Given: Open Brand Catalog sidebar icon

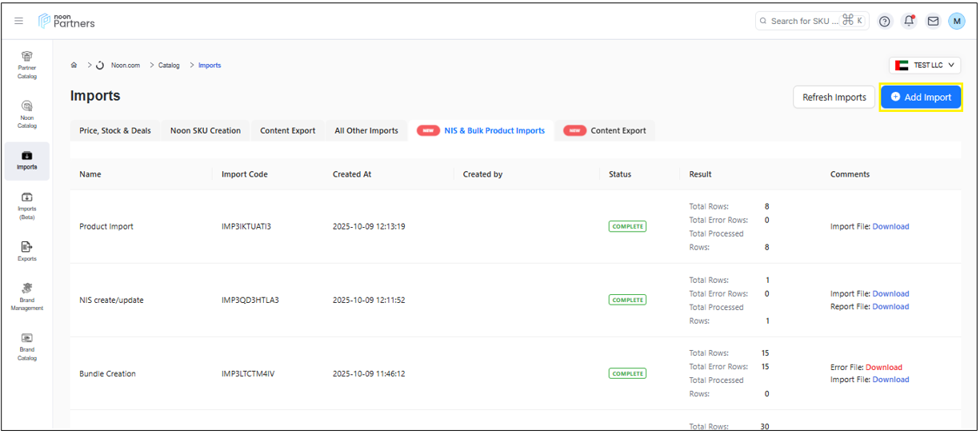Looking at the screenshot, I should pos(27,347).
